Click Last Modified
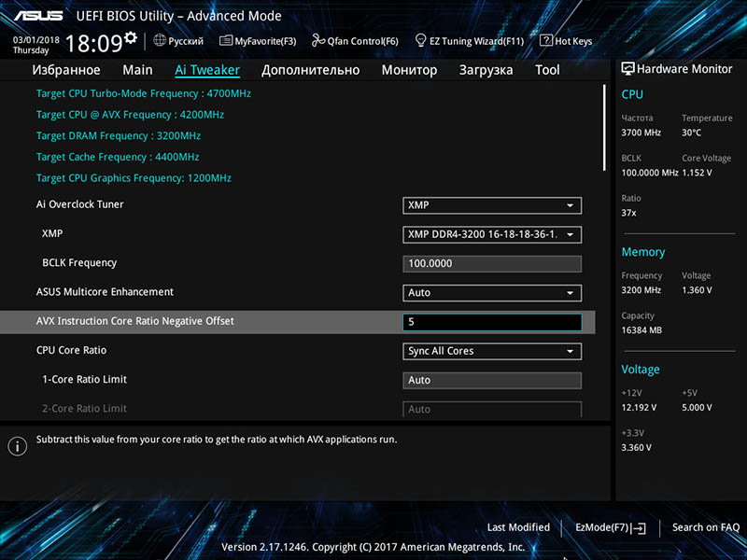The width and height of the screenshot is (747, 560). click(x=518, y=527)
